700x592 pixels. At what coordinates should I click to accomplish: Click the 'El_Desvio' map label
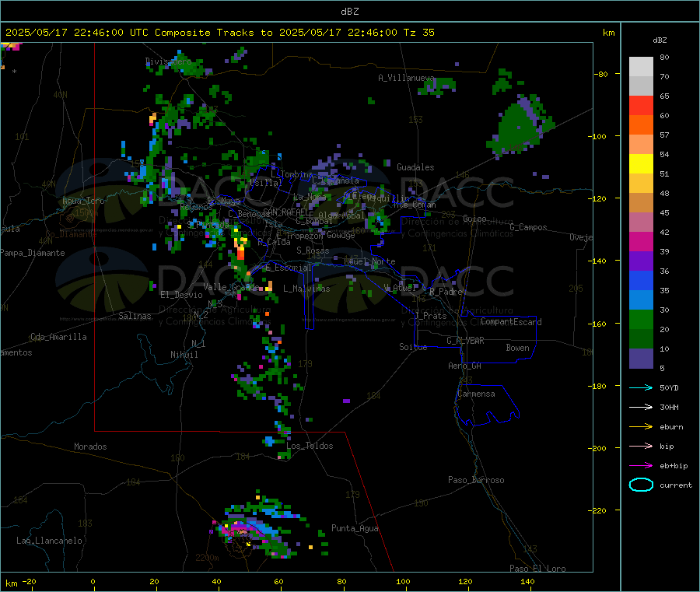[x=181, y=295]
